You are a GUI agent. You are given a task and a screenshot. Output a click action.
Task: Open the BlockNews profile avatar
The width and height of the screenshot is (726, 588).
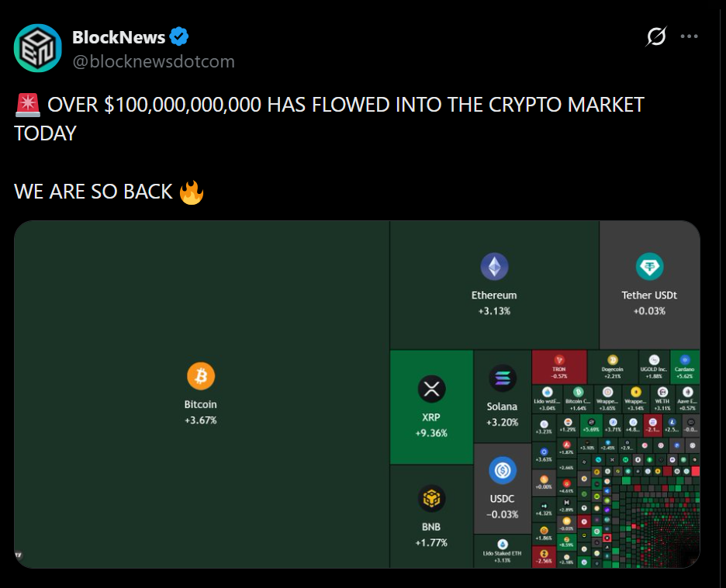(37, 47)
